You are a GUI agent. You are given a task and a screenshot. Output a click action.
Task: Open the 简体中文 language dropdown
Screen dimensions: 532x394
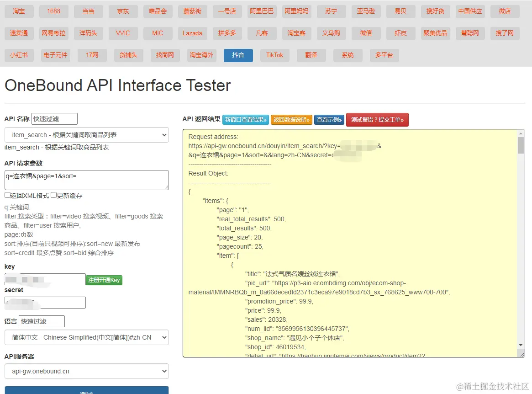pyautogui.click(x=87, y=338)
